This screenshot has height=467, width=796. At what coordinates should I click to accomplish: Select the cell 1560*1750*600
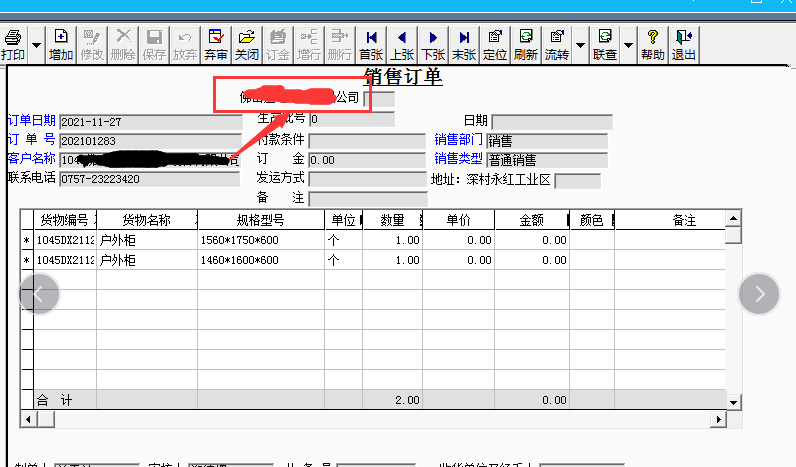(x=261, y=240)
